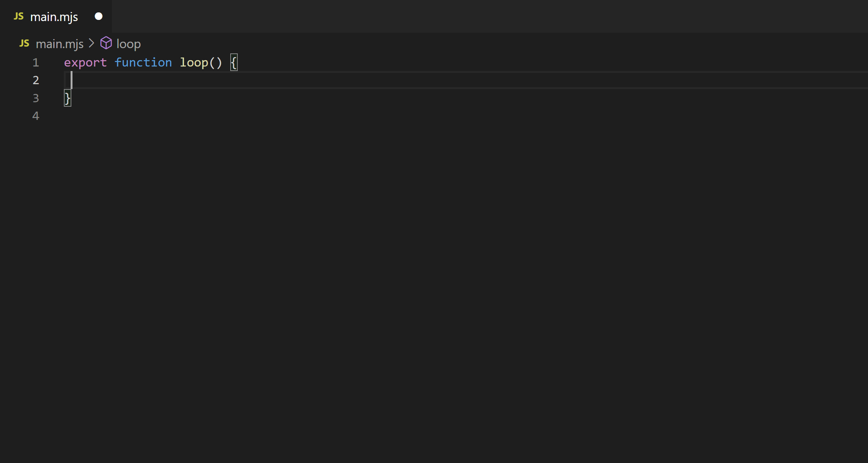Click the function keyword
Screen dimensions: 868x463
[x=143, y=62]
